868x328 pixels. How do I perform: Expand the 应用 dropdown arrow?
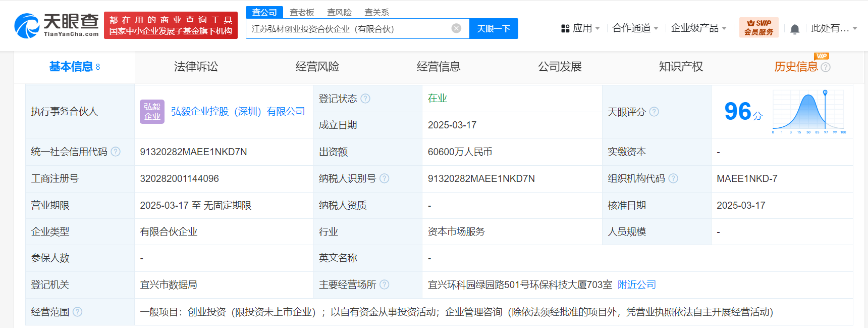598,28
